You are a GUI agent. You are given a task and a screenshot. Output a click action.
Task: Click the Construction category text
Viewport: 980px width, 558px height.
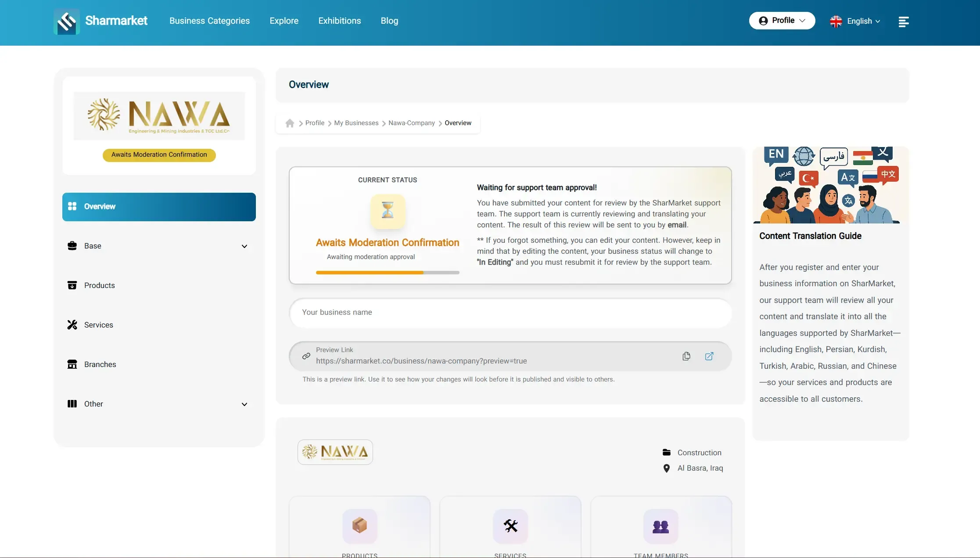pyautogui.click(x=699, y=453)
